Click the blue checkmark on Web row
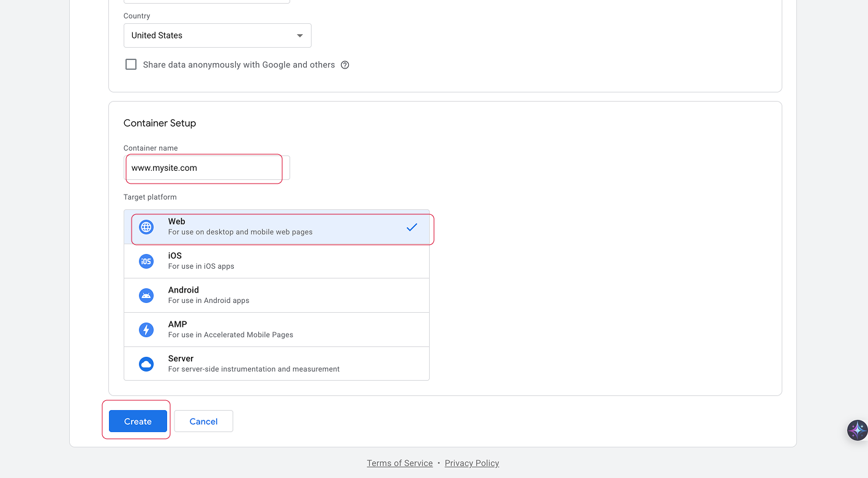 pyautogui.click(x=411, y=227)
